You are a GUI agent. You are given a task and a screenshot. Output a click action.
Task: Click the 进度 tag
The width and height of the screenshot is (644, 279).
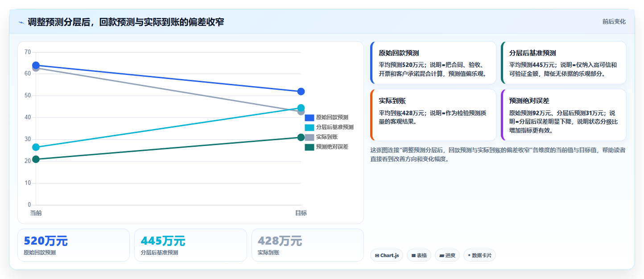click(x=447, y=255)
